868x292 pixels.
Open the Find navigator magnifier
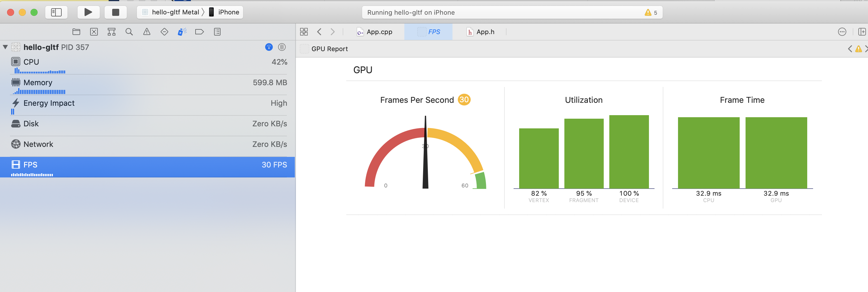129,32
